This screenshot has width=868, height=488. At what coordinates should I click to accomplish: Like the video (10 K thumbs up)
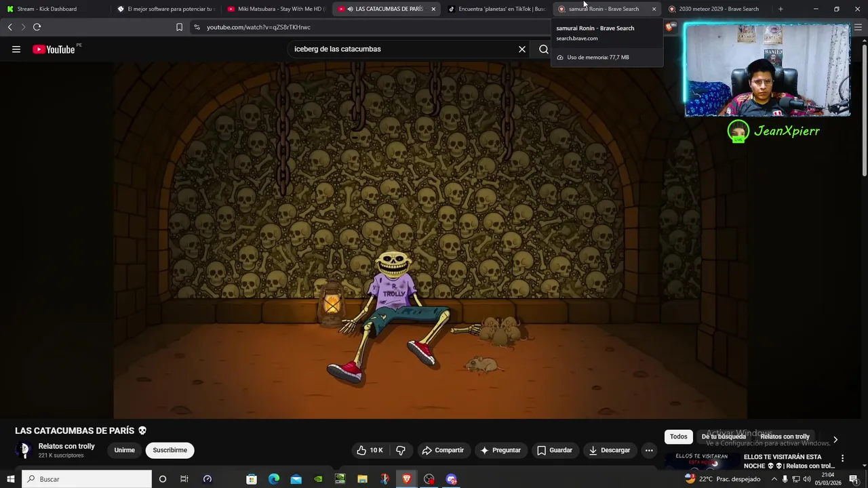370,450
